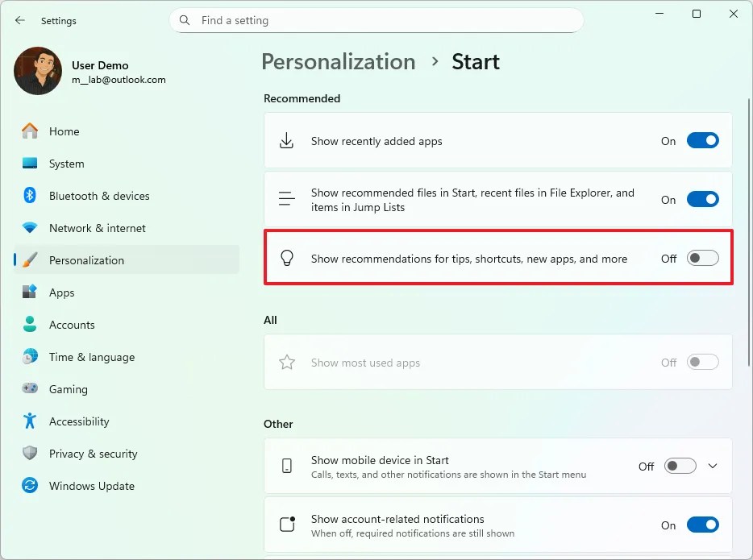Viewport: 753px width, 560px height.
Task: Select the Home icon in the sidebar
Action: click(x=30, y=131)
